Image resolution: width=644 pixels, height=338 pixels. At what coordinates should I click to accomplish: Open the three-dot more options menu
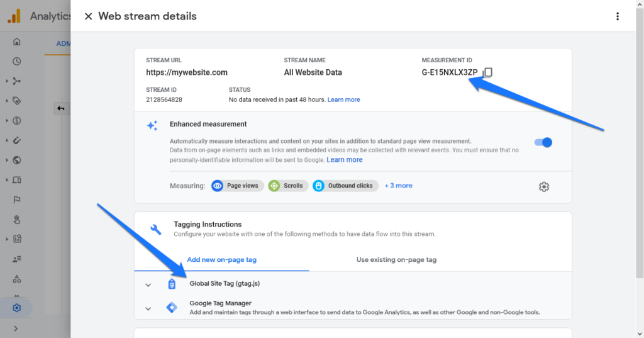(618, 16)
